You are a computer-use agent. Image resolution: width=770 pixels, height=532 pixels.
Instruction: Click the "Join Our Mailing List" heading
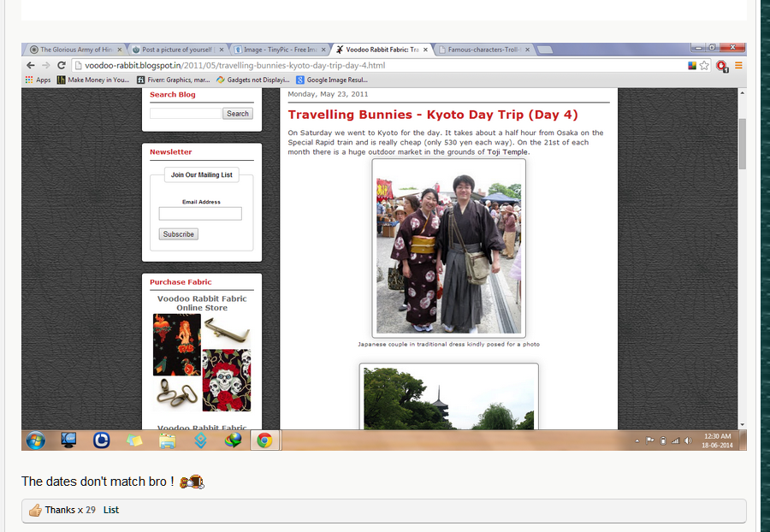coord(201,174)
